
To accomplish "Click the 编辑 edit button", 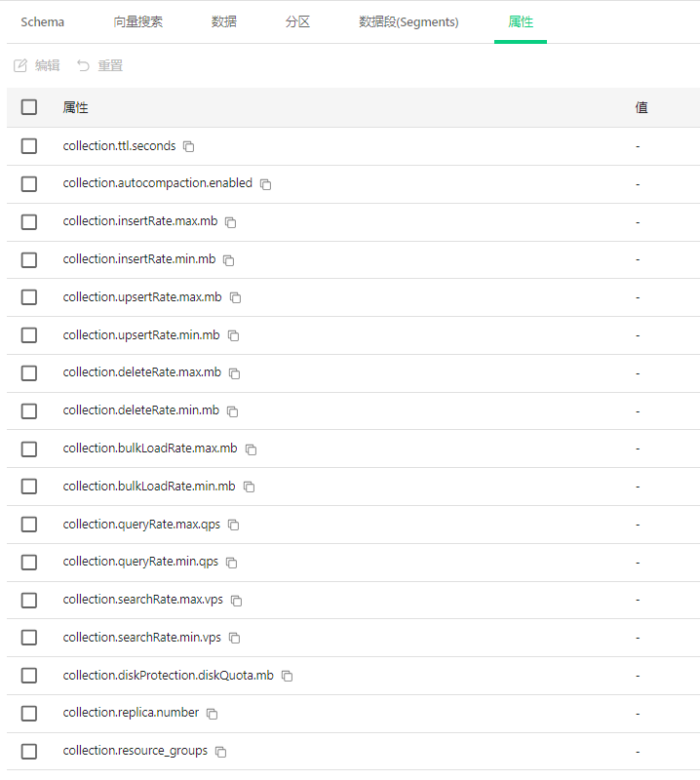I will 37,65.
